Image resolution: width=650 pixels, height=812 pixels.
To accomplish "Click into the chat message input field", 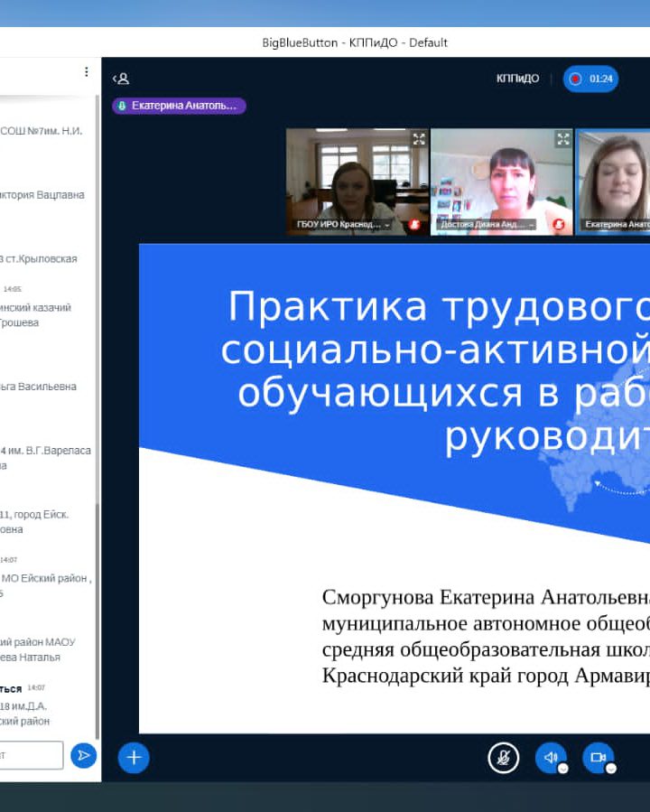I will (x=32, y=755).
